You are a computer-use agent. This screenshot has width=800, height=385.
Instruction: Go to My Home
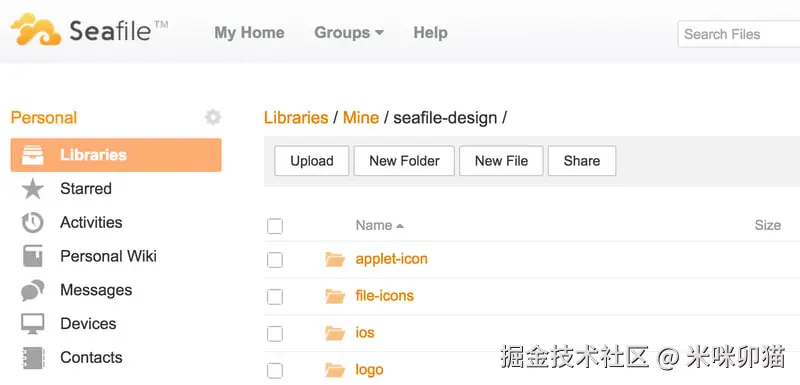pyautogui.click(x=249, y=33)
